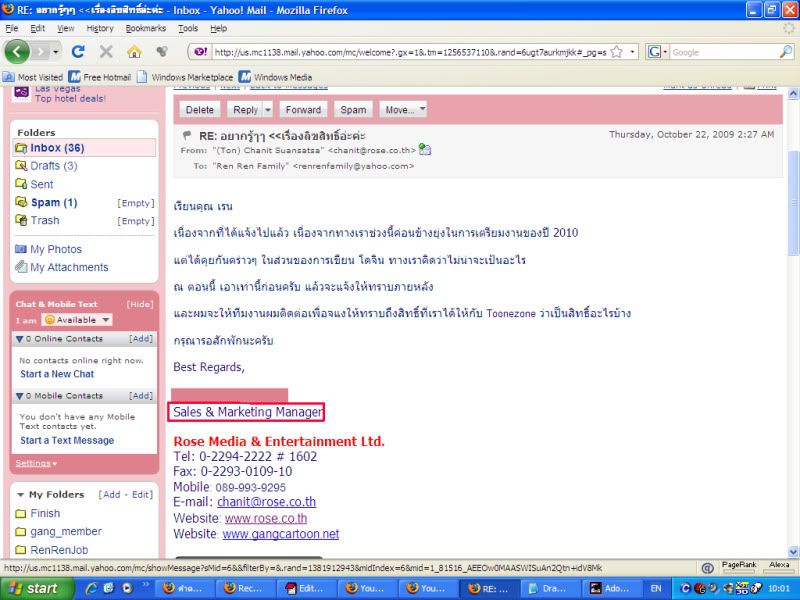Click the EN language indicator
Screen dimensions: 800x600
coord(656,588)
